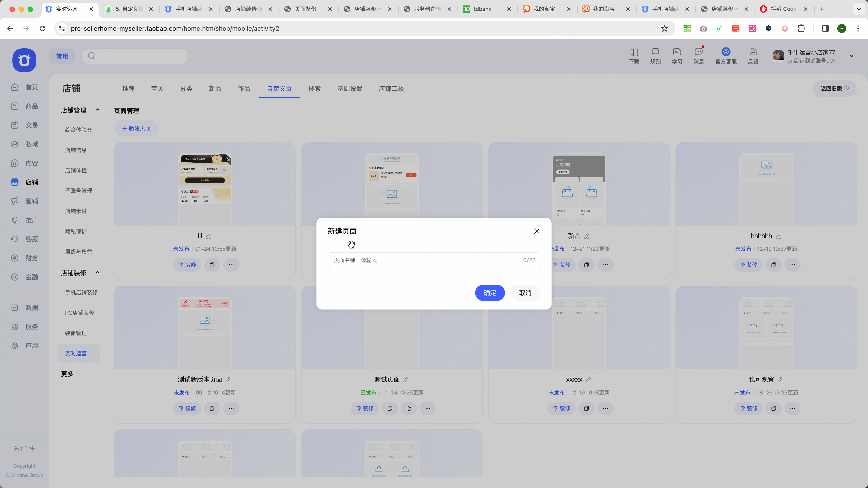Click the 确定 button in the dialog

(x=490, y=293)
